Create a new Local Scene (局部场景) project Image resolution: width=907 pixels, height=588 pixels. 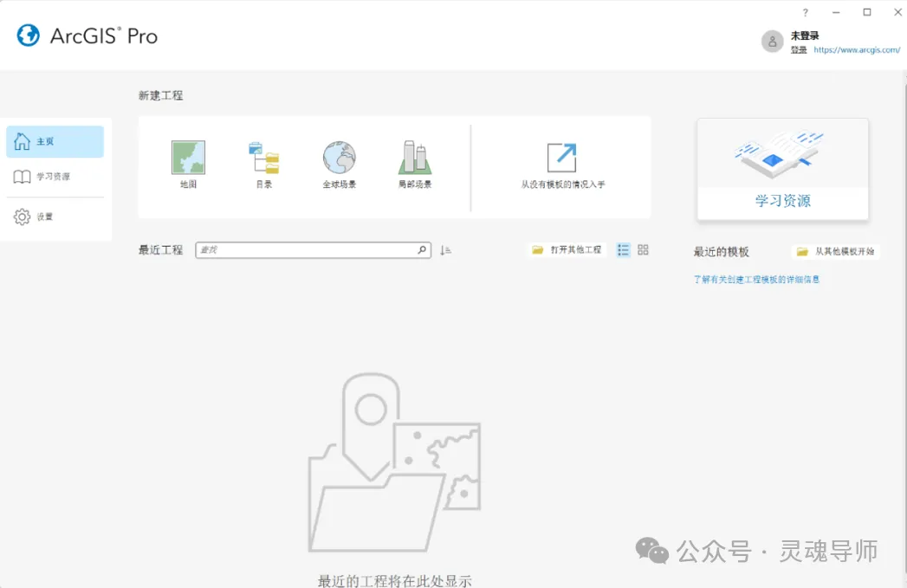coord(415,165)
